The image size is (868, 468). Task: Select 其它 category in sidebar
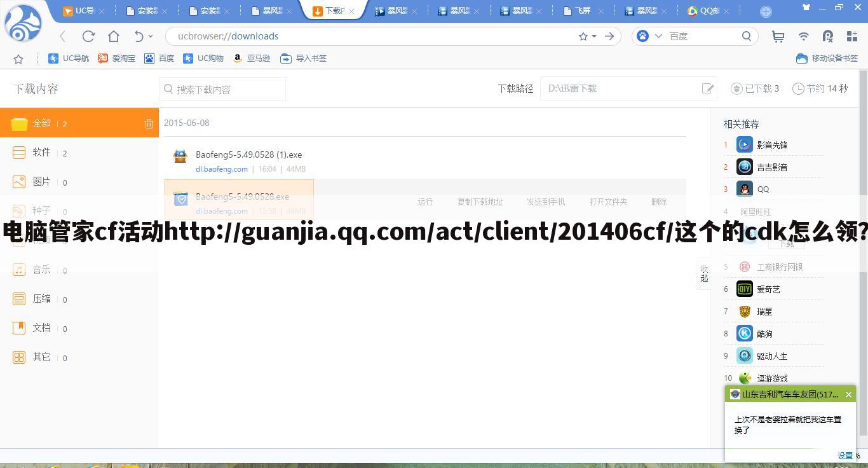coord(79,357)
